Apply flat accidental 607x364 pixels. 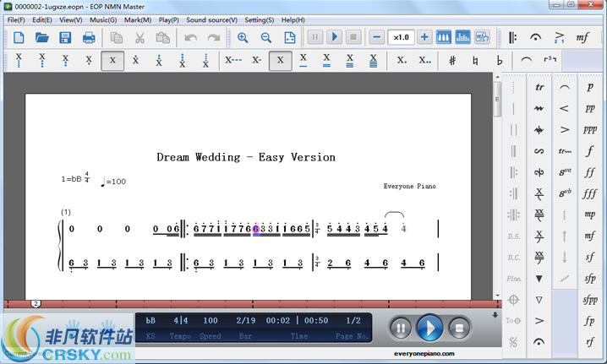pos(499,61)
